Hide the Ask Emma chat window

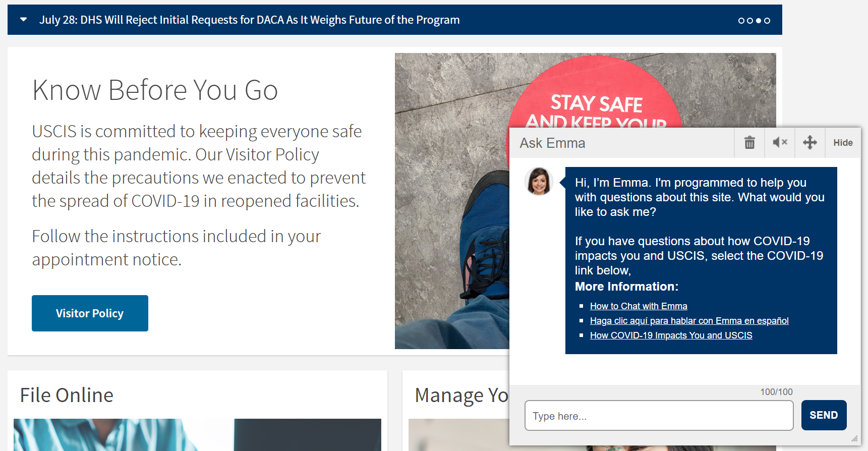coord(843,143)
